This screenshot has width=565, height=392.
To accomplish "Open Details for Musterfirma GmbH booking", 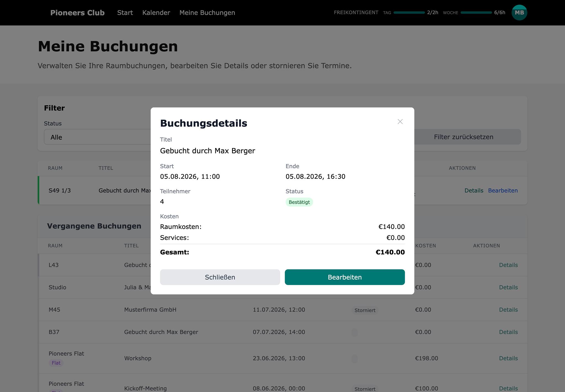I will [508, 310].
